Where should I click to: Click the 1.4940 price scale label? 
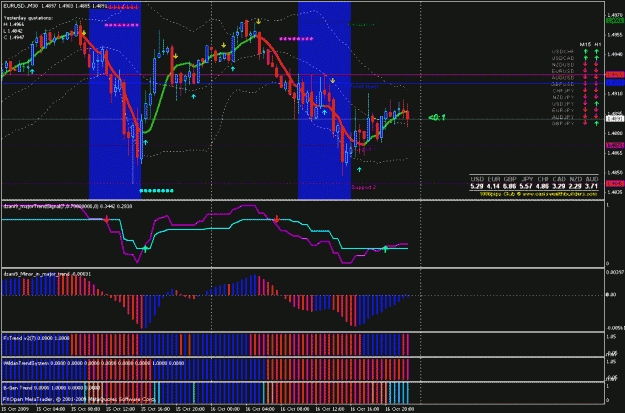point(614,54)
